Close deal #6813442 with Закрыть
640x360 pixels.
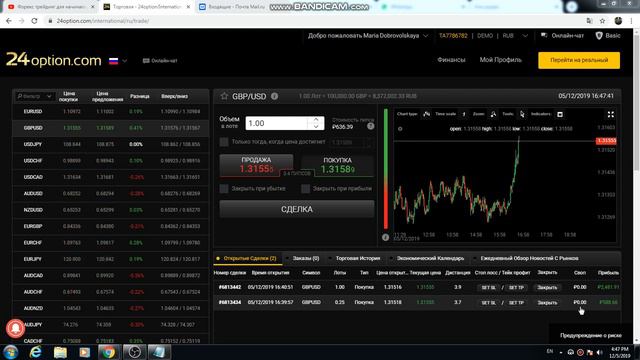547,288
